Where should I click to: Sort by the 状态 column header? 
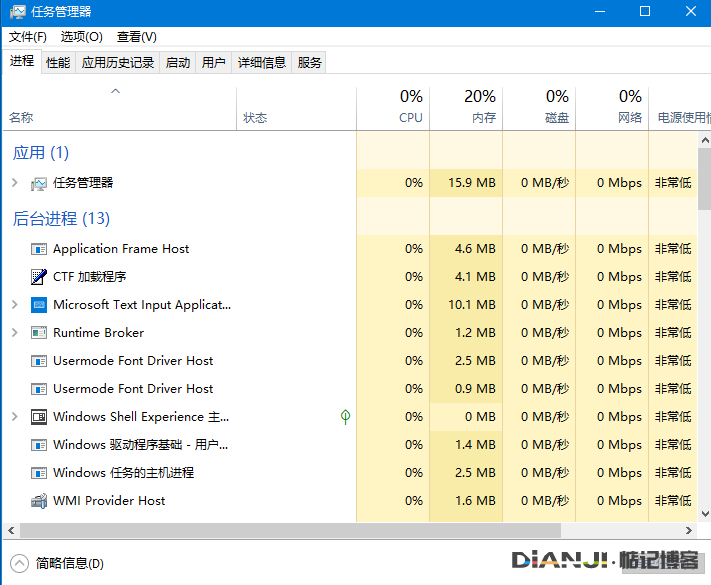click(x=297, y=108)
